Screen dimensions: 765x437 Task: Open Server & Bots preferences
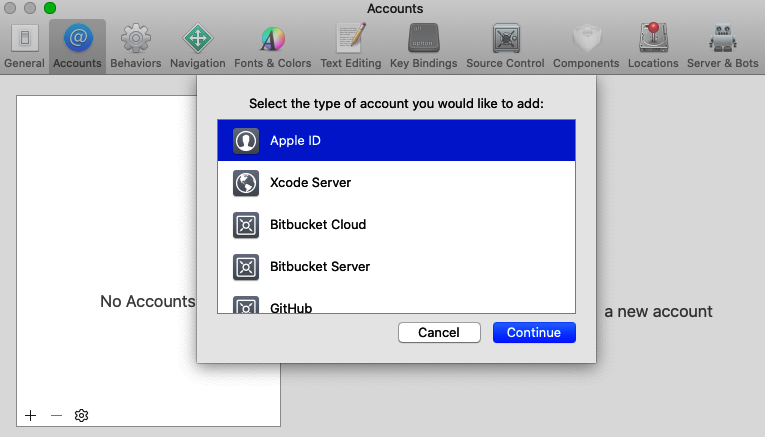point(723,47)
